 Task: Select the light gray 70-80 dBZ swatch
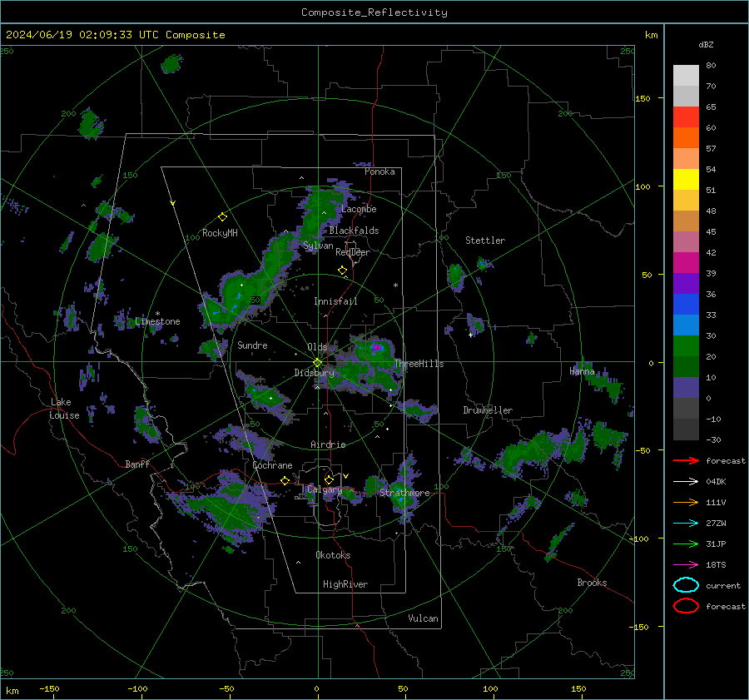click(x=686, y=76)
